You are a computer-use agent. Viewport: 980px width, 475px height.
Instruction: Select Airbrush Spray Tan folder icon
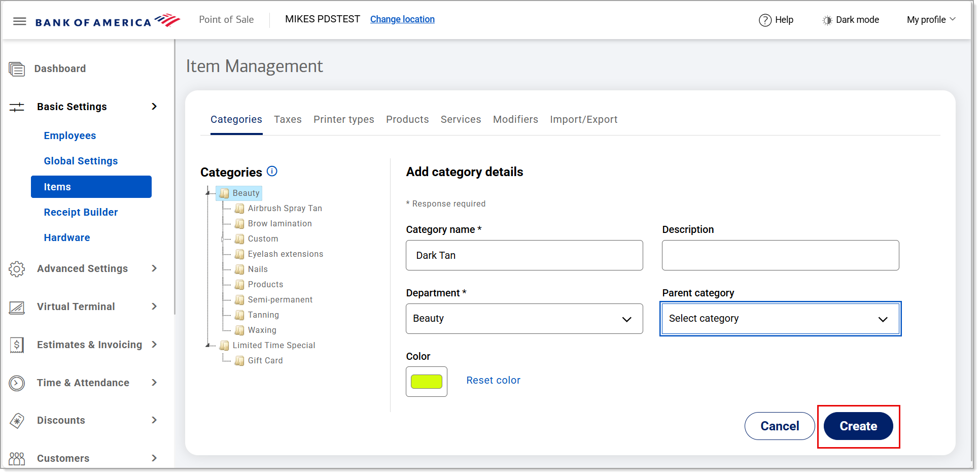[x=239, y=209]
